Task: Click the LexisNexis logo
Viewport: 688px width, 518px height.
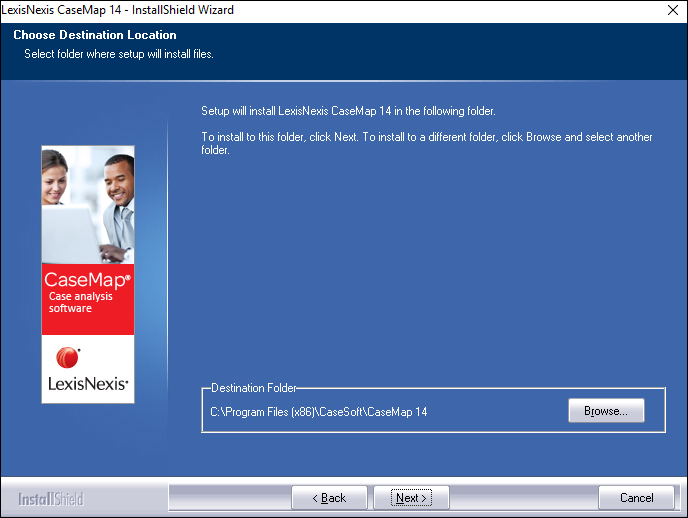Action: pyautogui.click(x=88, y=369)
